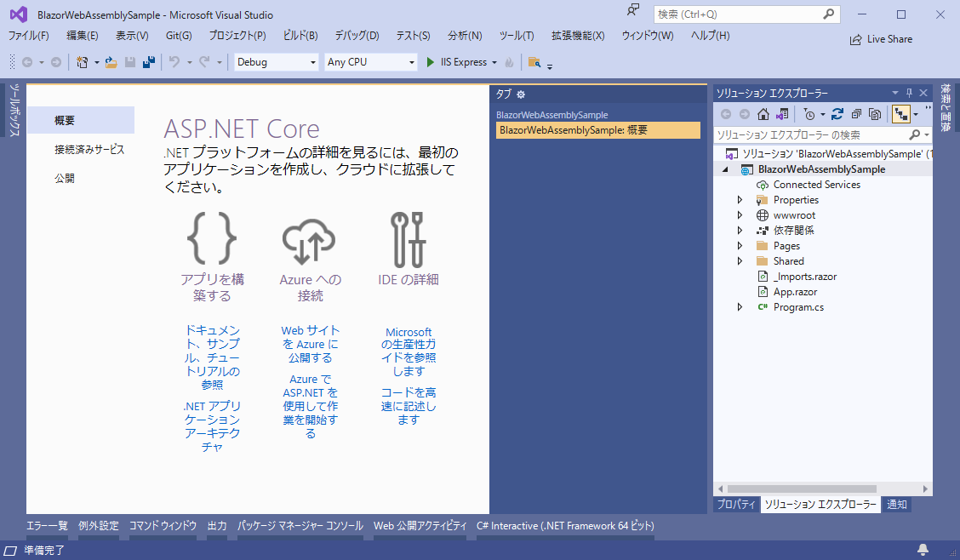Screen dimensions: 960x560
Task: Switch to the エラー一覧 tab
Action: tap(47, 526)
